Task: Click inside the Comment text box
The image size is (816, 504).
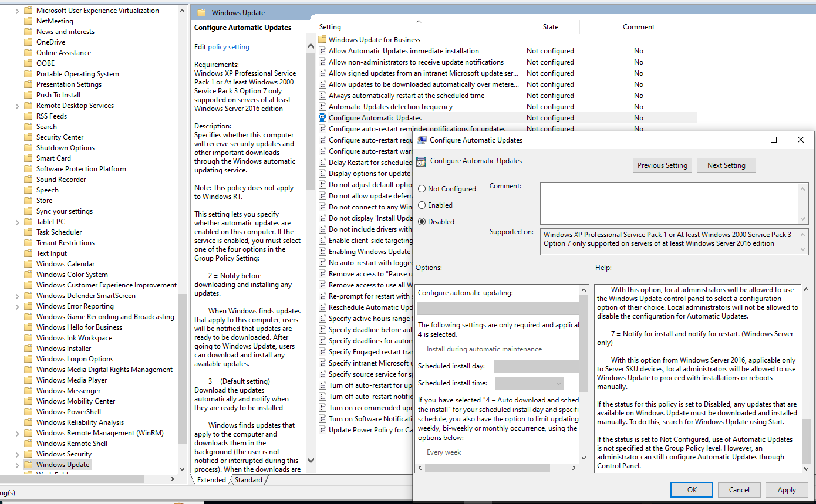Action: point(669,204)
